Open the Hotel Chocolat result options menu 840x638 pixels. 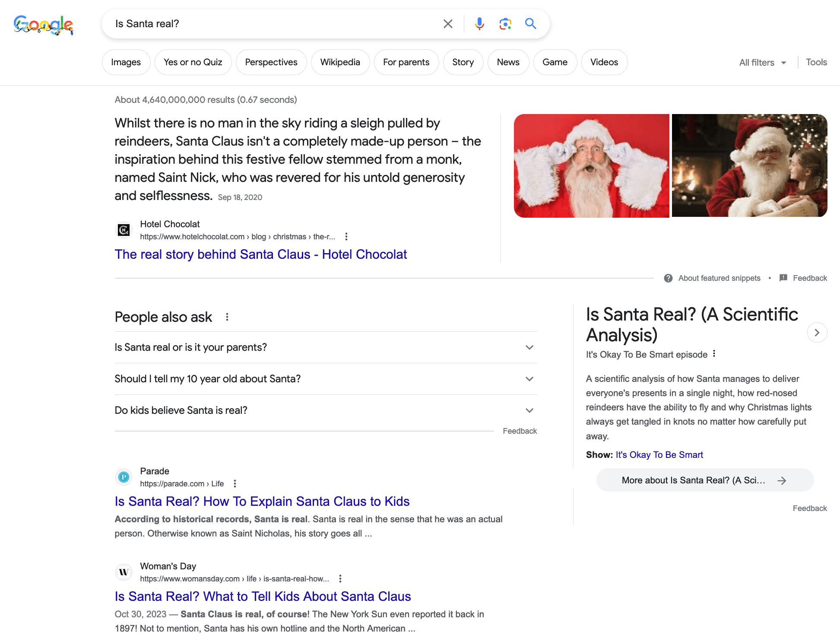pyautogui.click(x=346, y=237)
